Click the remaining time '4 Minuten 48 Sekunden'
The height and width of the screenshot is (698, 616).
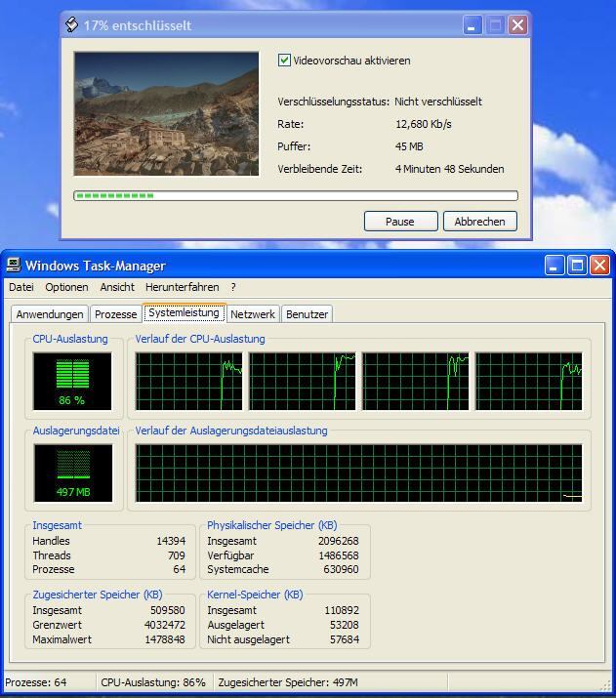449,169
